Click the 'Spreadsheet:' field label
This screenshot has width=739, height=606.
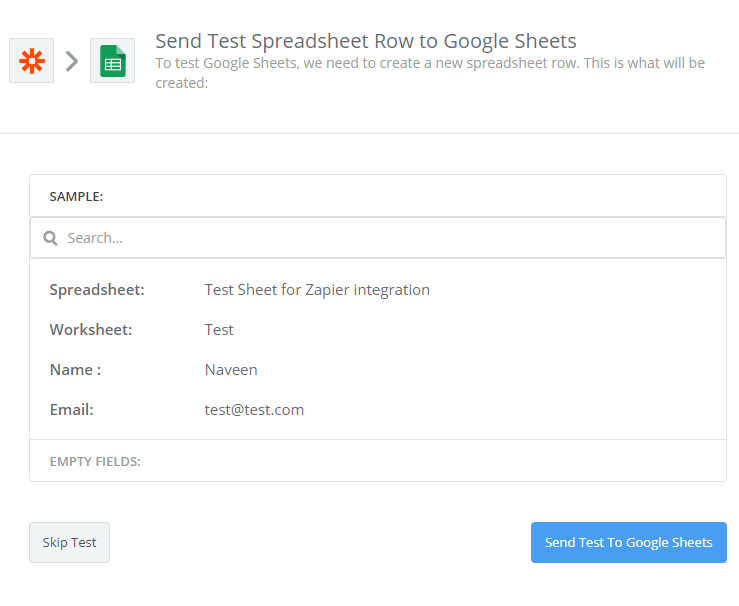97,290
